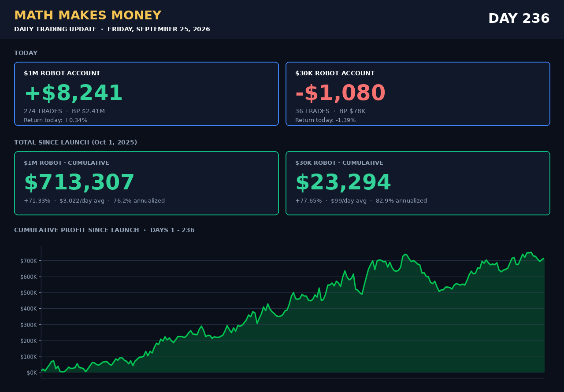Image resolution: width=564 pixels, height=392 pixels.
Task: Click the TODAY section heading
Action: click(x=26, y=53)
